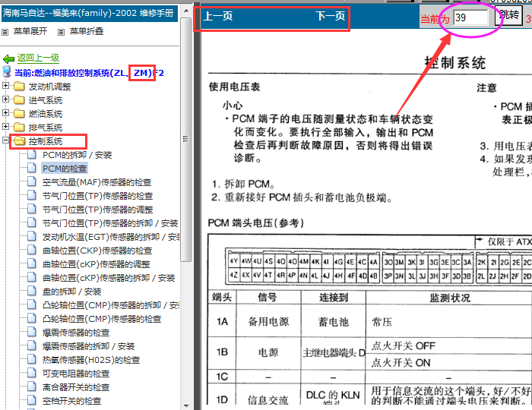
Task: Open 热氧传感器(H02S)的检查 entry
Action: [x=91, y=360]
